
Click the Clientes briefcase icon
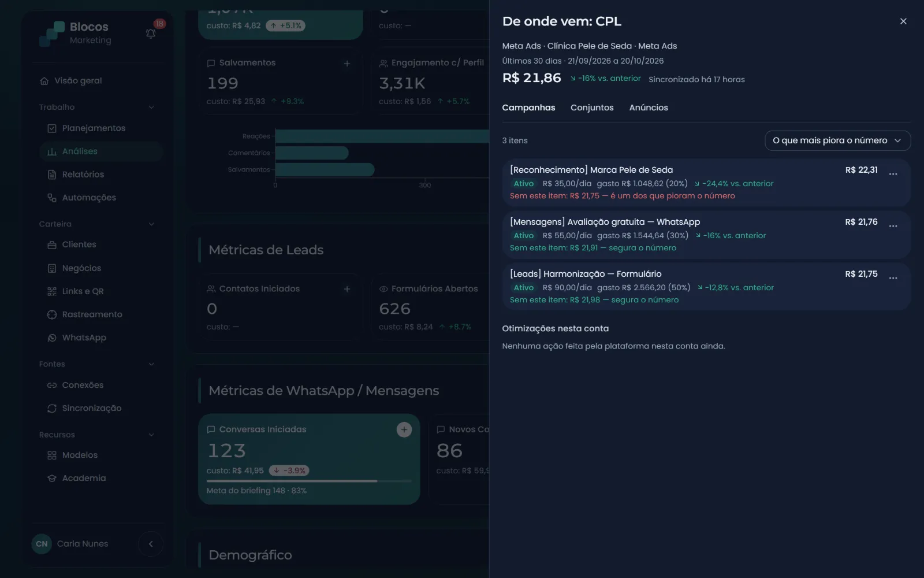(52, 244)
